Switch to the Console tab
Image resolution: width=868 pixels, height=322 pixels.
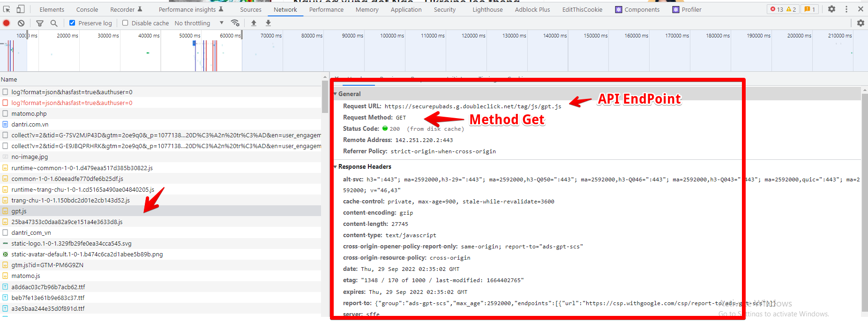(x=87, y=9)
